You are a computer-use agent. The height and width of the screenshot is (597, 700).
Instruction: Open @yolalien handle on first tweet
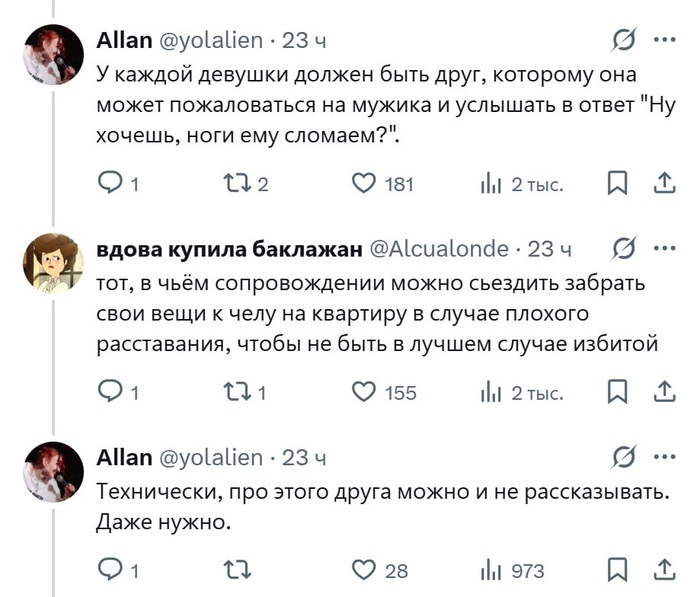210,40
